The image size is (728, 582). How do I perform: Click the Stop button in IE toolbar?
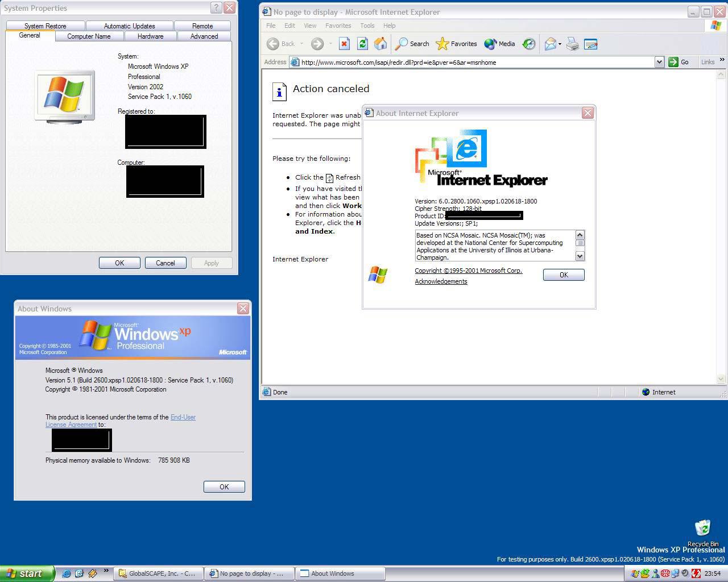click(x=344, y=44)
